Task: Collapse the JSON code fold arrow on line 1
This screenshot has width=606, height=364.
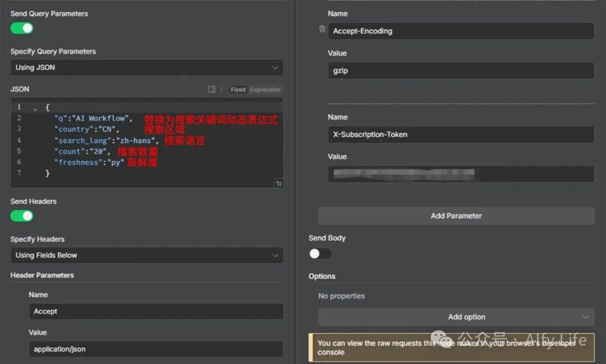Action: 35,109
